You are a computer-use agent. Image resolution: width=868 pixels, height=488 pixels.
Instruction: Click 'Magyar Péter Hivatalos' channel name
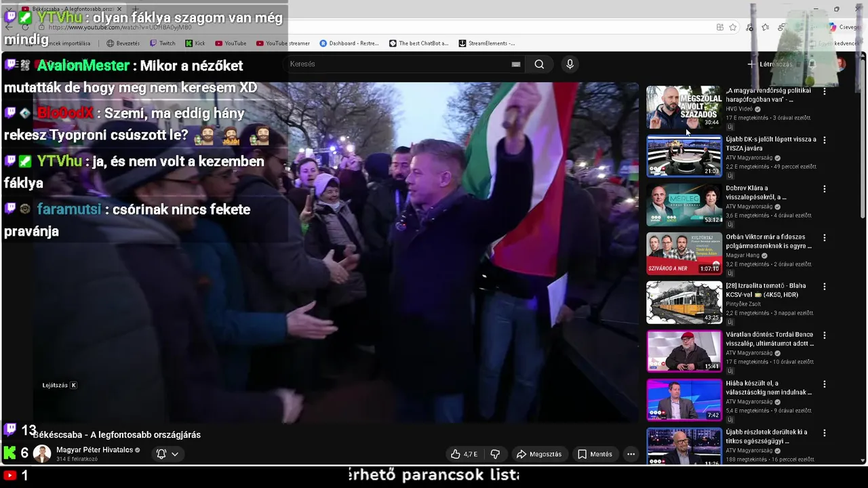[x=94, y=450]
